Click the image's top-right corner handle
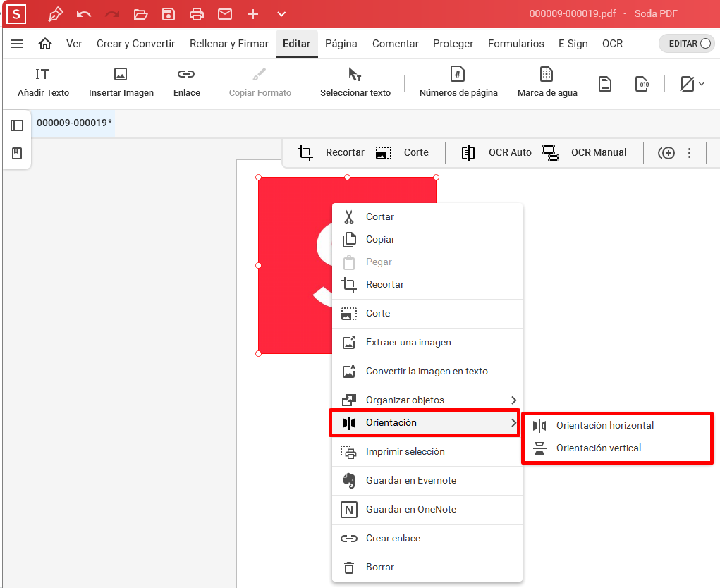720x588 pixels. 437,177
